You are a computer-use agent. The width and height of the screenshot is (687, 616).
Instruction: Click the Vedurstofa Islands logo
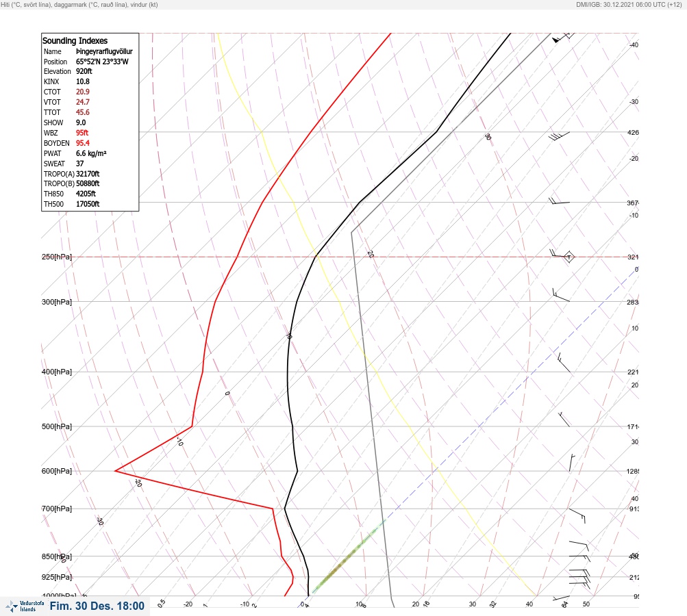coord(25,606)
